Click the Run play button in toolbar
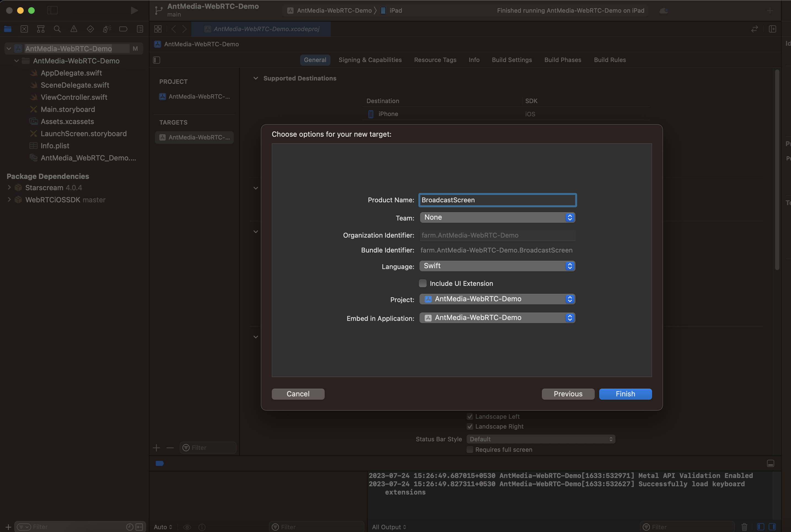Image resolution: width=791 pixels, height=532 pixels. (134, 10)
